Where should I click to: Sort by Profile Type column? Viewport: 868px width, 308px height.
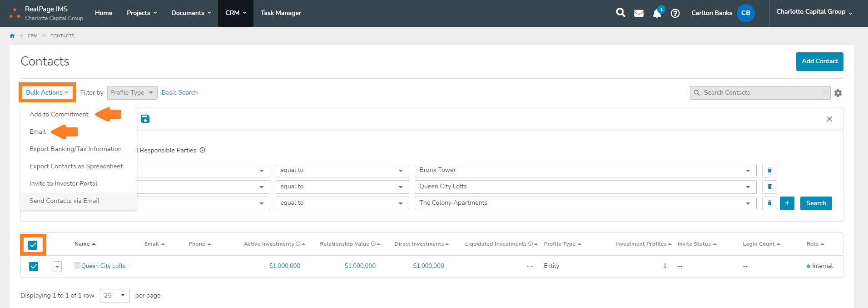(x=562, y=244)
